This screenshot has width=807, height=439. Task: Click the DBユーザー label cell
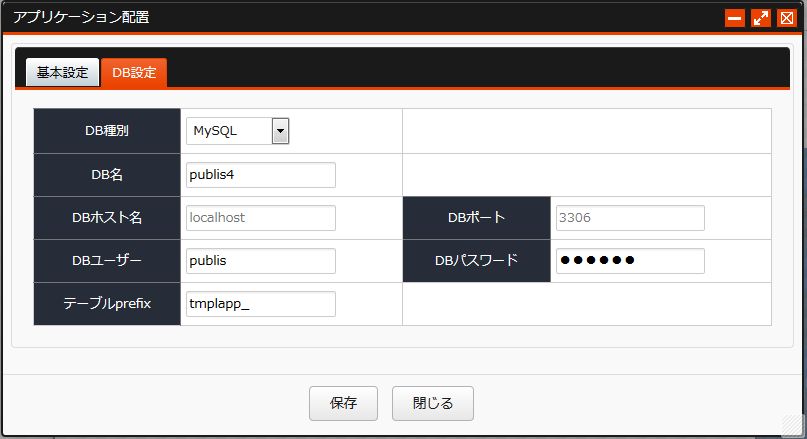click(x=107, y=260)
